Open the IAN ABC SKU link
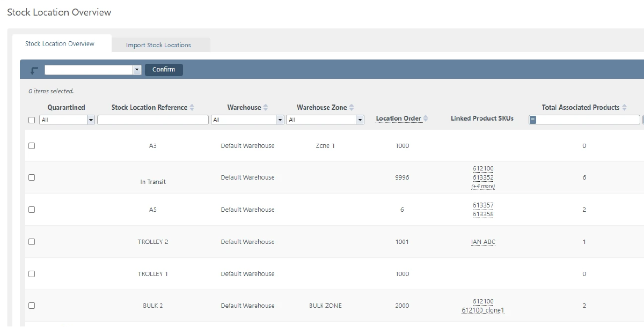The width and height of the screenshot is (644, 327). point(483,242)
